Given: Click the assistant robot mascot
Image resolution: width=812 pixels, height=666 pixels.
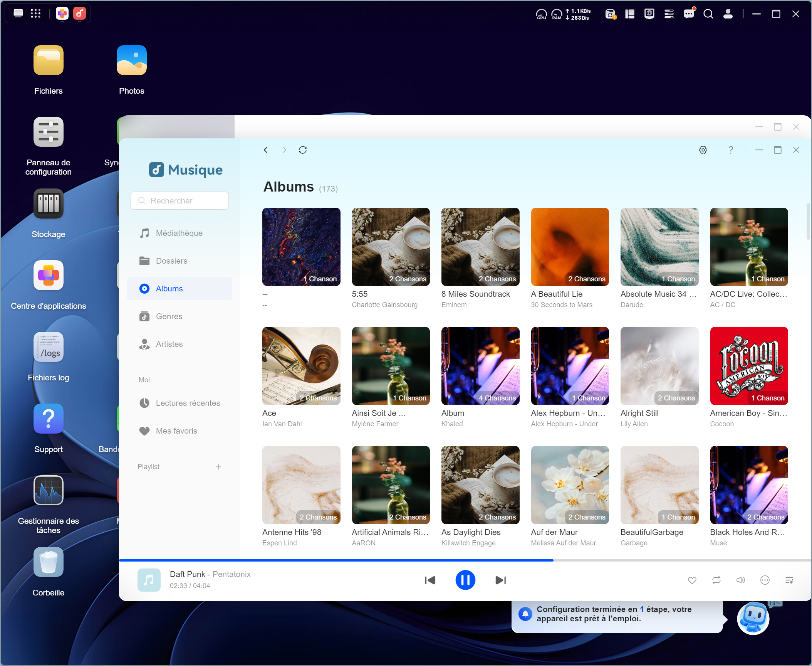Looking at the screenshot, I should (x=753, y=618).
